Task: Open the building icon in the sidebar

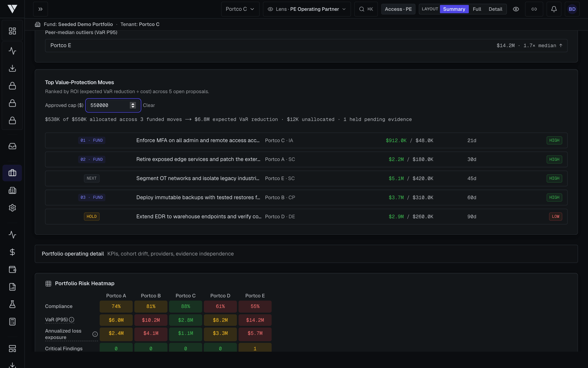Action: tap(12, 190)
